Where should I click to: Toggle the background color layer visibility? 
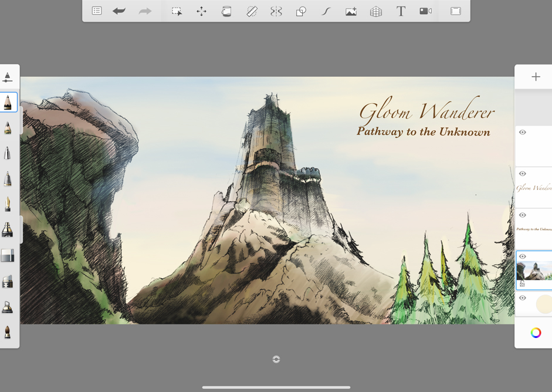[523, 298]
